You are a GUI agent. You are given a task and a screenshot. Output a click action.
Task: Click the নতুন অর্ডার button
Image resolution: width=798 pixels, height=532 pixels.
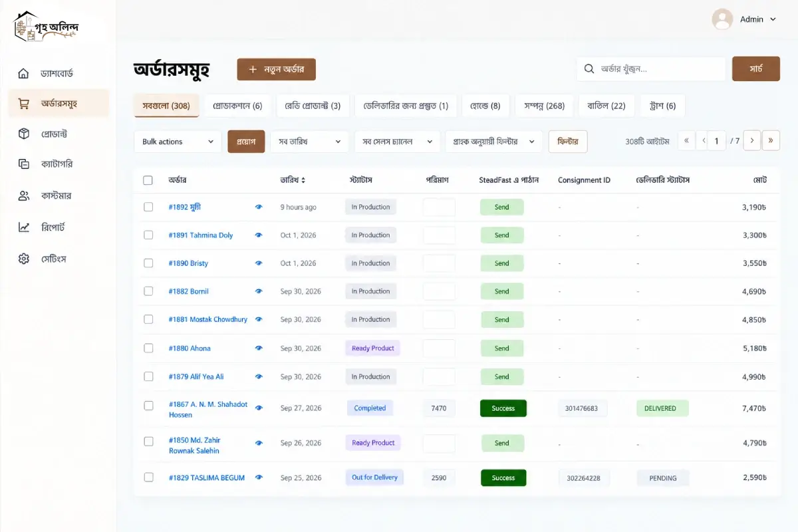pyautogui.click(x=276, y=69)
